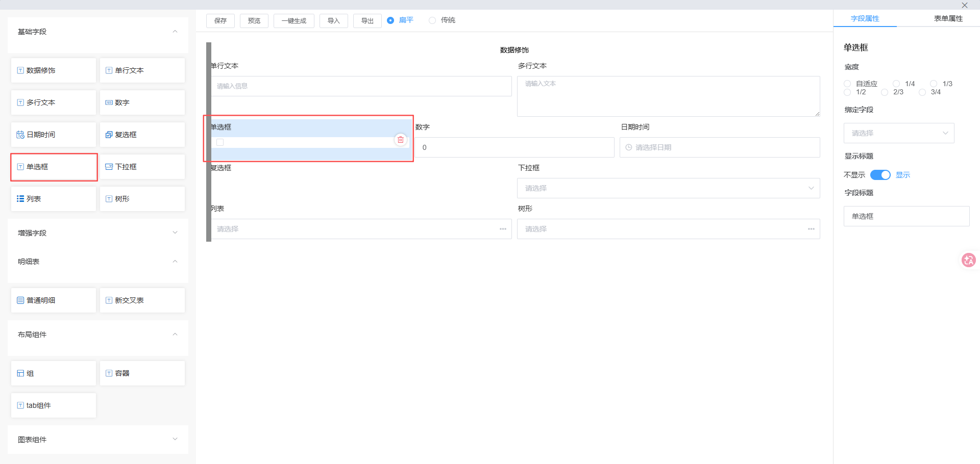Click the 数字 field icon in palette
Screen dimensions: 980x464
[x=109, y=102]
